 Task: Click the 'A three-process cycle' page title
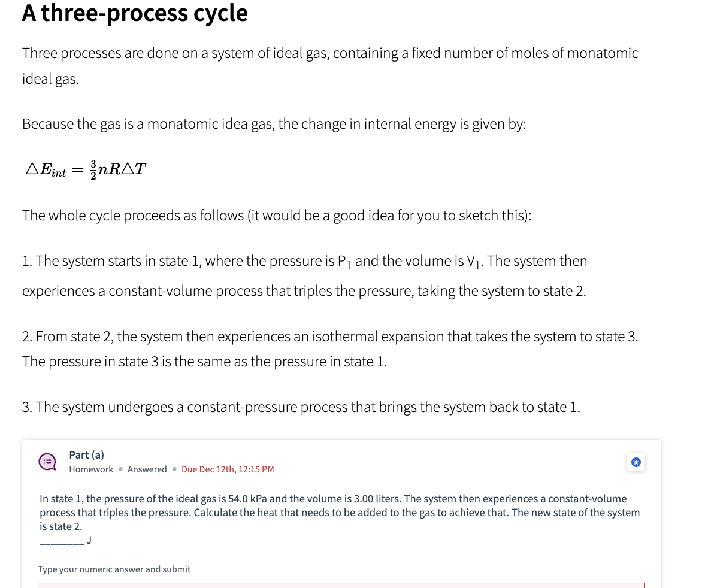134,13
